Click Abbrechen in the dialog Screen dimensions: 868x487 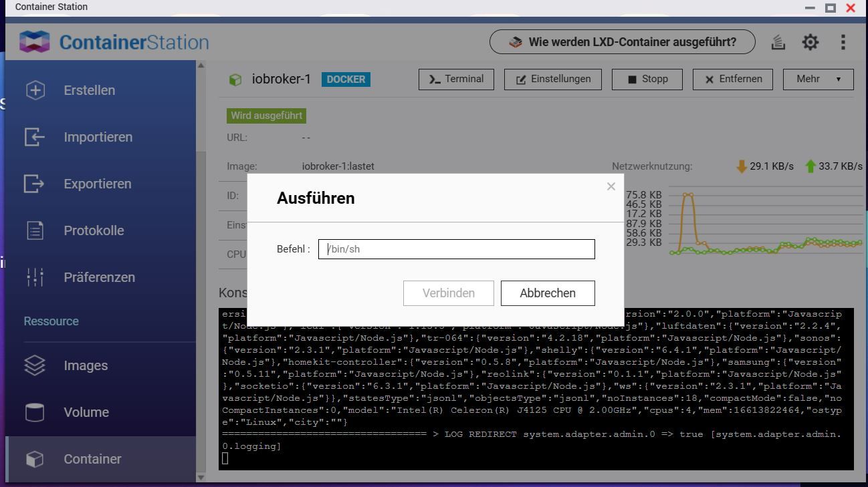click(x=548, y=293)
